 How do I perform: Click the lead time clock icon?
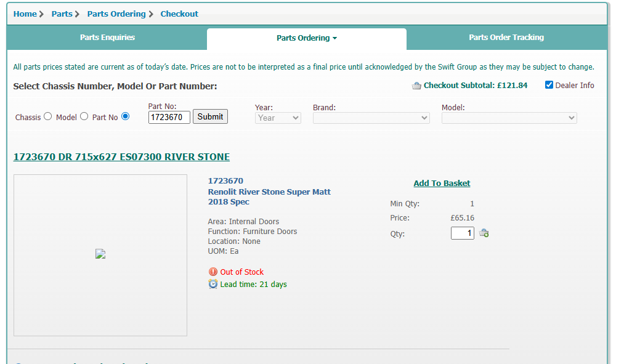213,284
